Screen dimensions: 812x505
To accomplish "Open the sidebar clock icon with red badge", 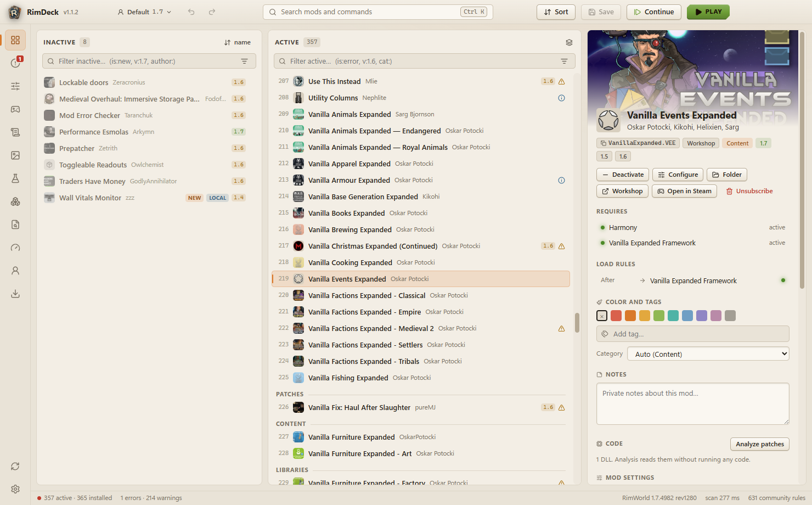I will click(x=15, y=63).
